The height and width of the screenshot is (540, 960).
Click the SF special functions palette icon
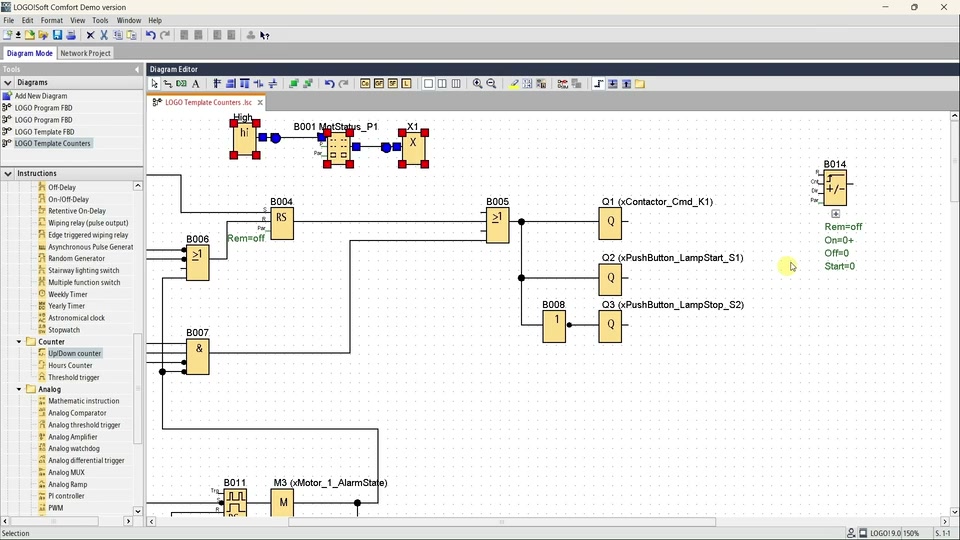coord(392,84)
